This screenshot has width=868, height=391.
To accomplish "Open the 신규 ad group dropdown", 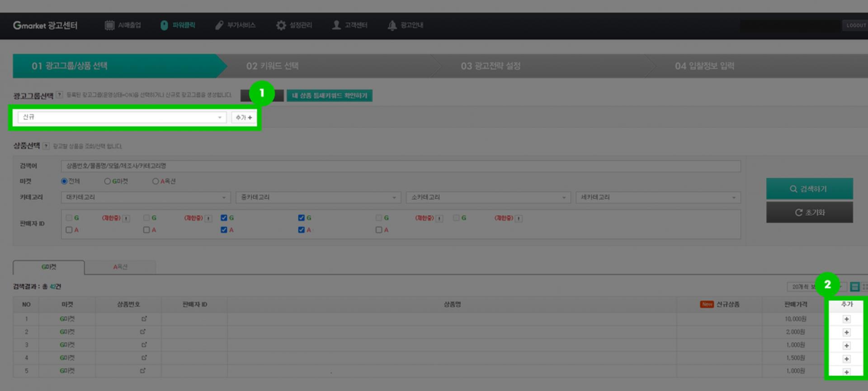I will (x=122, y=117).
